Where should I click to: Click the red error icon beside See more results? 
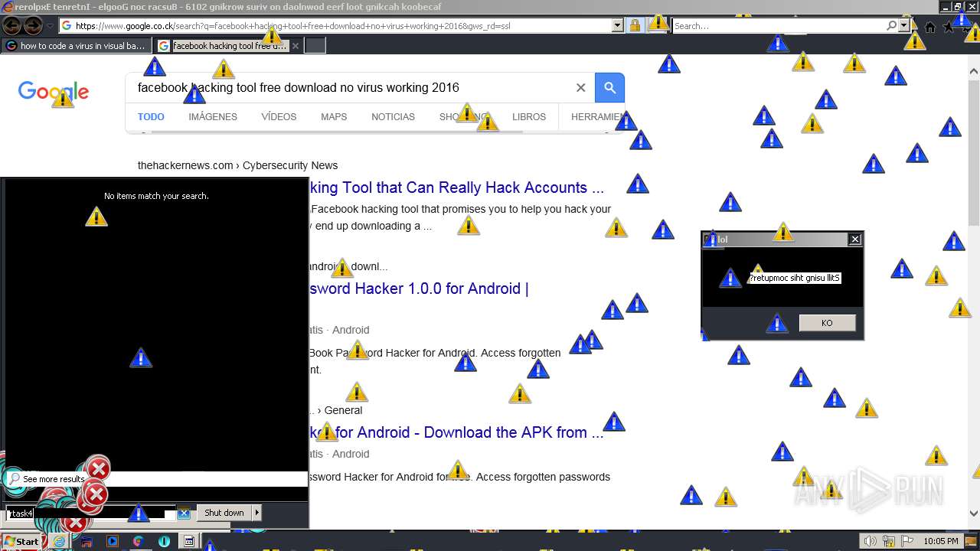click(98, 468)
